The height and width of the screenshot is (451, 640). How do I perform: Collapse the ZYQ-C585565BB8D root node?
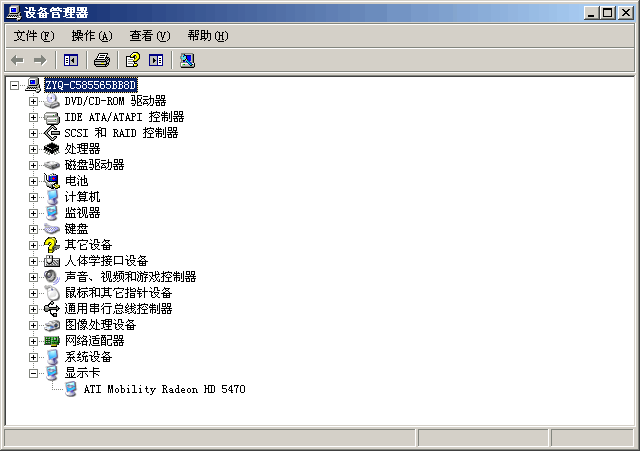coord(15,85)
